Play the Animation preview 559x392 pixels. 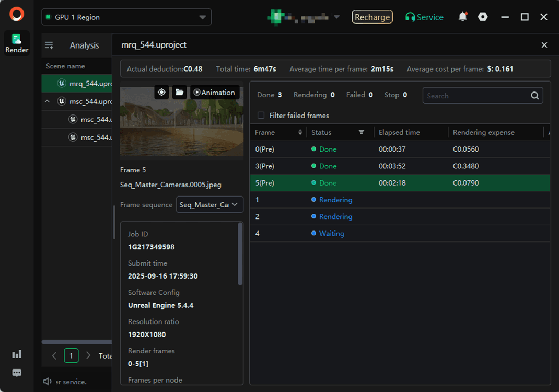click(214, 93)
